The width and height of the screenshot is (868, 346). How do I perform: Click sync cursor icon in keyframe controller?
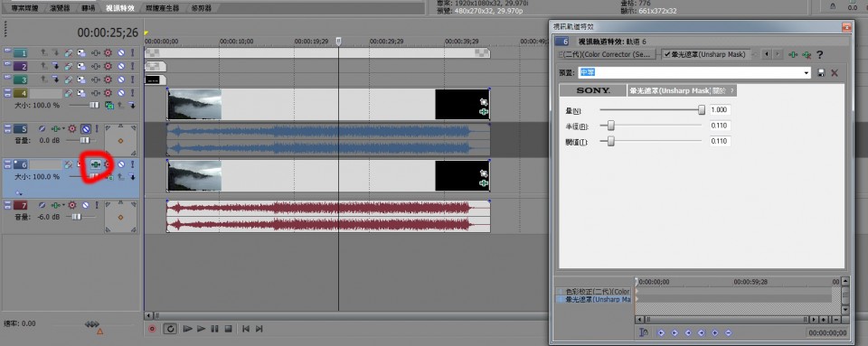pyautogui.click(x=644, y=332)
